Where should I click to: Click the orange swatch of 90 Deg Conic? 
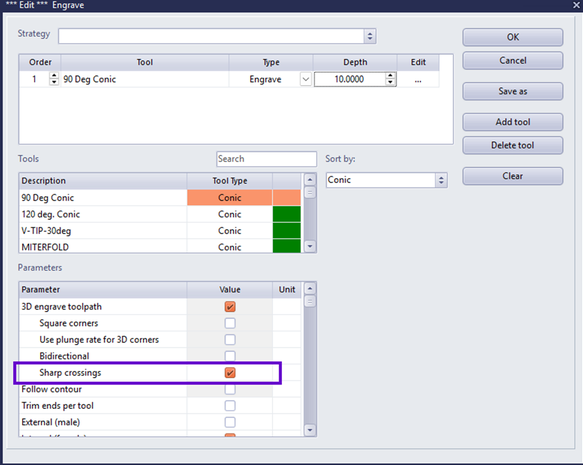point(286,198)
